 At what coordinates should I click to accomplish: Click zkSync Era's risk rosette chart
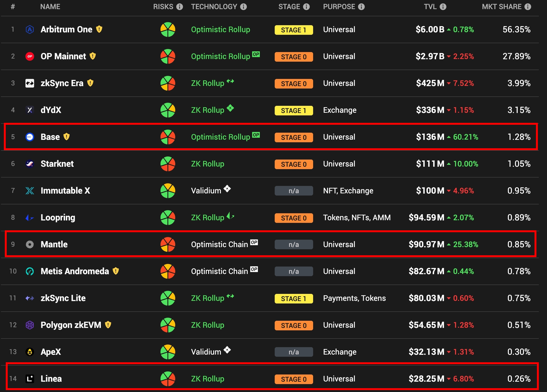click(x=168, y=83)
